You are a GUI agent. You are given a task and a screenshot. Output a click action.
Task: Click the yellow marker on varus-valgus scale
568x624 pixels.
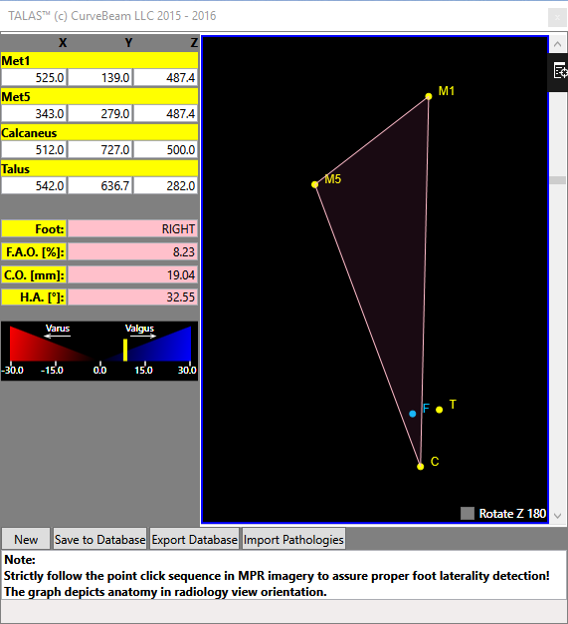point(125,350)
